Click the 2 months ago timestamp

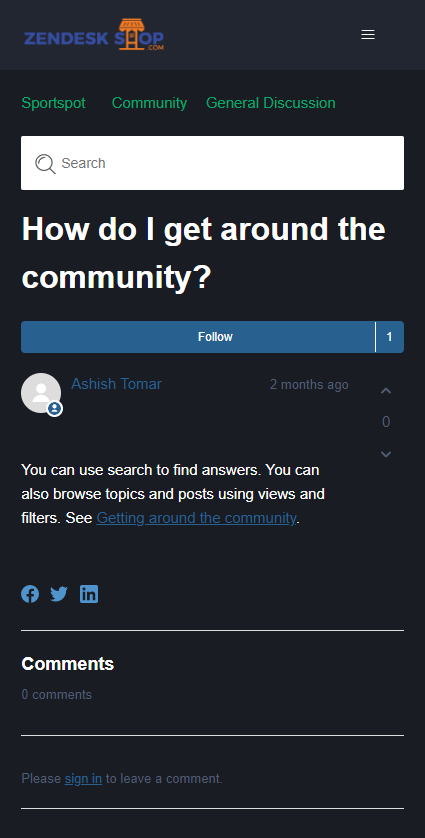[309, 384]
